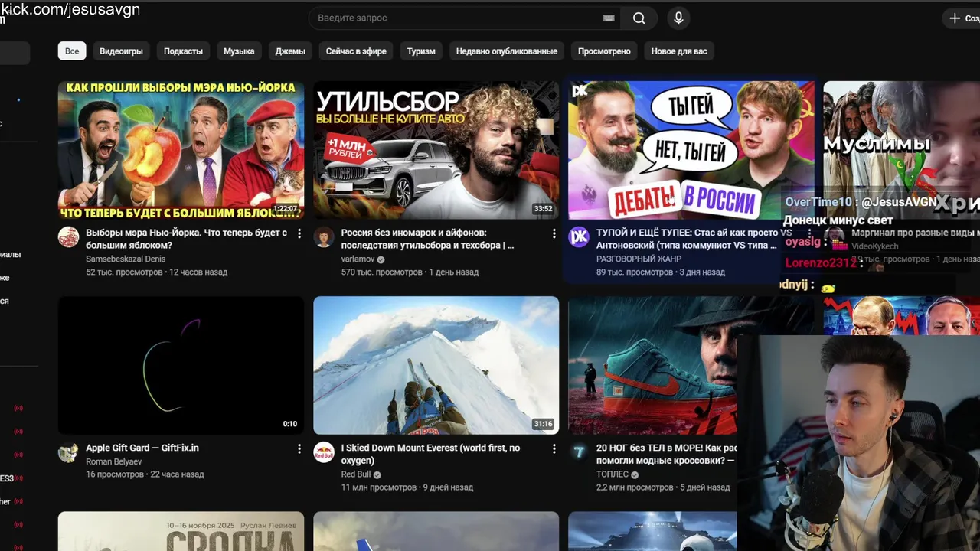Open РАЗГОВОРНЫЙ ЖАНР channel avatar
This screenshot has height=551, width=980.
579,237
